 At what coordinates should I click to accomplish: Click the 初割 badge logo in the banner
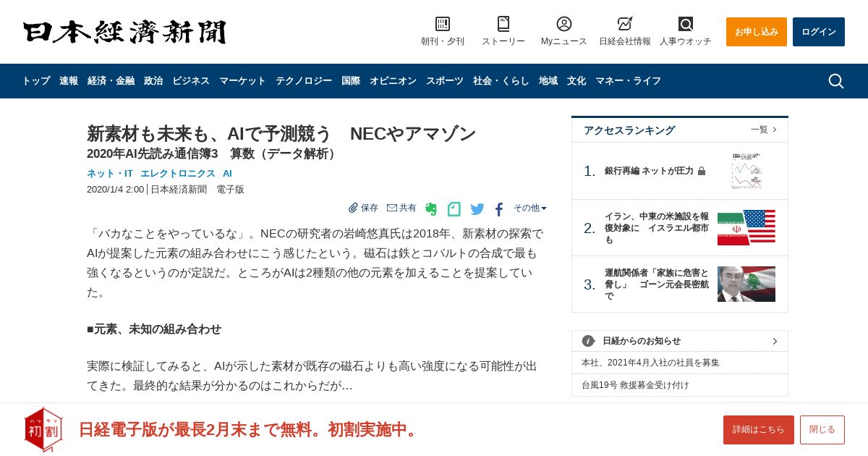[43, 430]
